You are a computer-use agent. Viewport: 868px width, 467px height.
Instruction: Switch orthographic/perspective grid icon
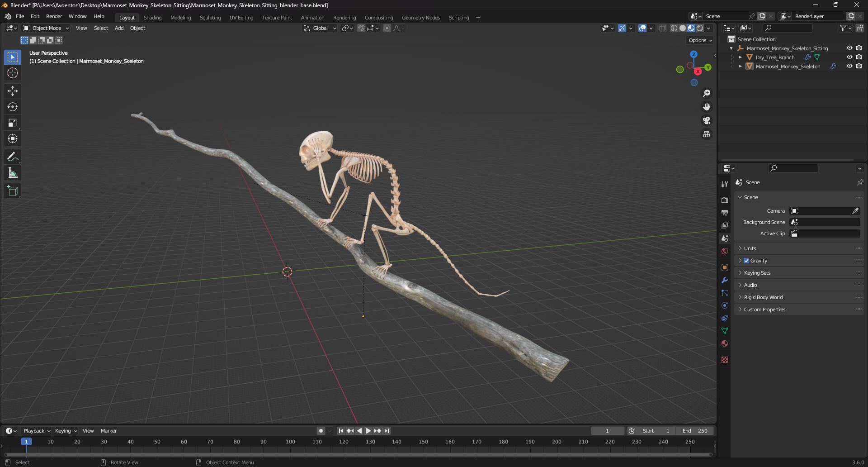pos(706,134)
